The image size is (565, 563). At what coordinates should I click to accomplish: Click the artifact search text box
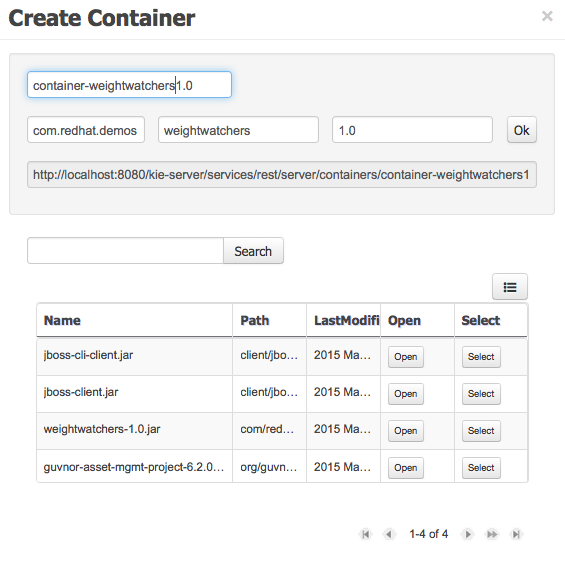(x=125, y=251)
